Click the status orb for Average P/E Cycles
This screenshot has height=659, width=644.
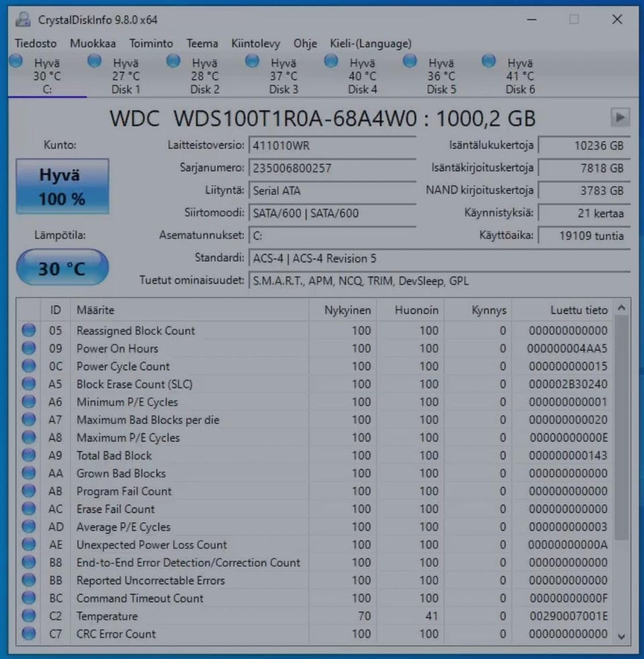point(29,527)
